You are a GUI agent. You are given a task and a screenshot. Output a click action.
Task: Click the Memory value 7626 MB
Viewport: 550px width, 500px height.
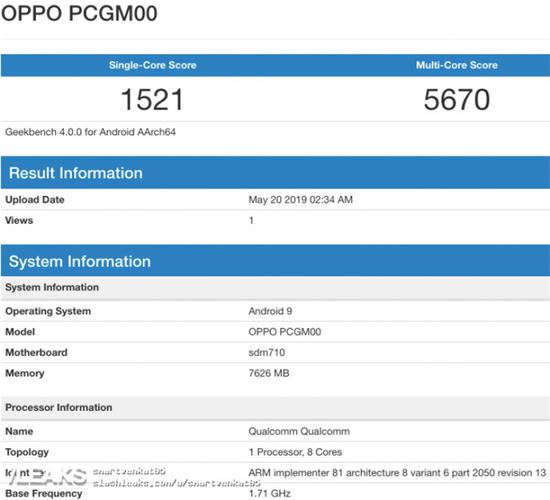click(x=269, y=373)
